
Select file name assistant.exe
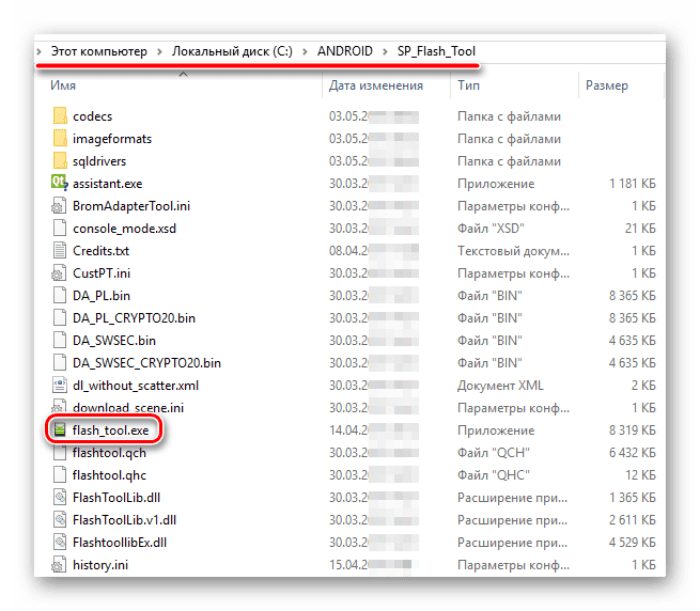click(x=108, y=183)
